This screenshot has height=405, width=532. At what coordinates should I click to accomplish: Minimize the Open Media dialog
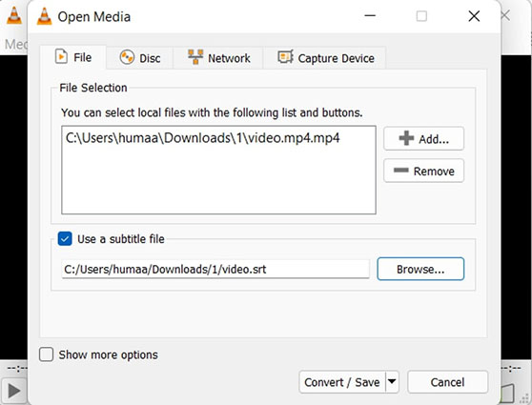tap(370, 15)
